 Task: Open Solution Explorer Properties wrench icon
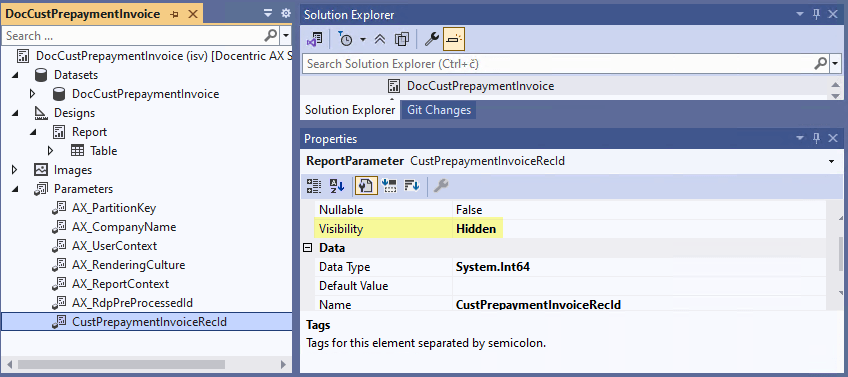431,39
